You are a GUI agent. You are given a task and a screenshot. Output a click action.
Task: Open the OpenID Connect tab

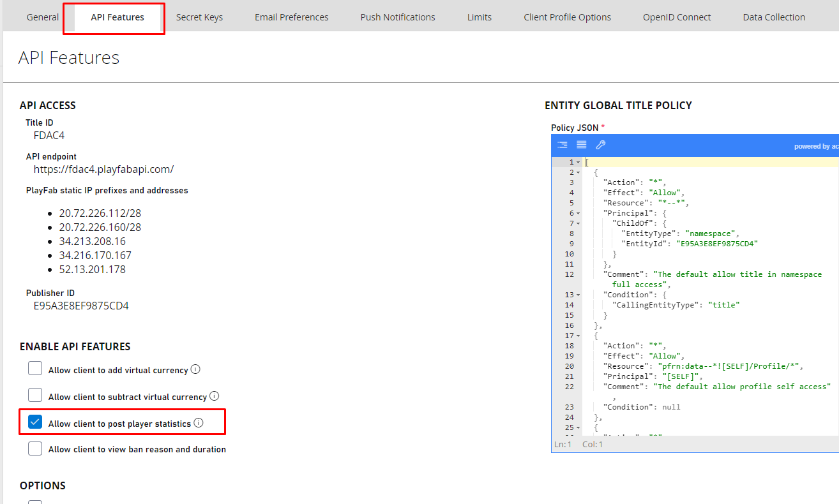tap(677, 17)
